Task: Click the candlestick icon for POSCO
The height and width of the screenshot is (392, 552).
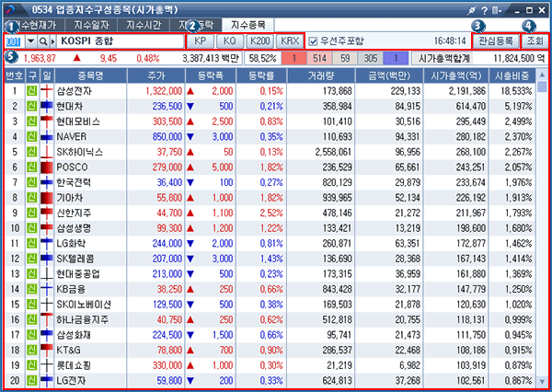Action: click(47, 167)
